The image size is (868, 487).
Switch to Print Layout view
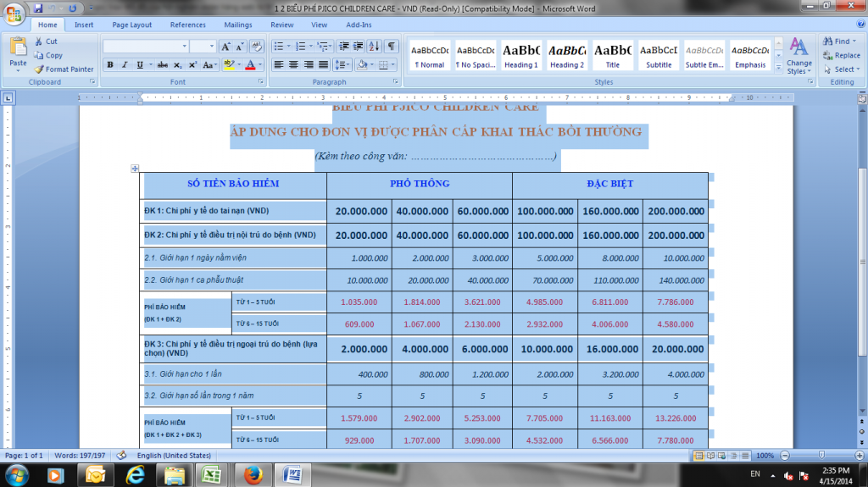point(698,456)
